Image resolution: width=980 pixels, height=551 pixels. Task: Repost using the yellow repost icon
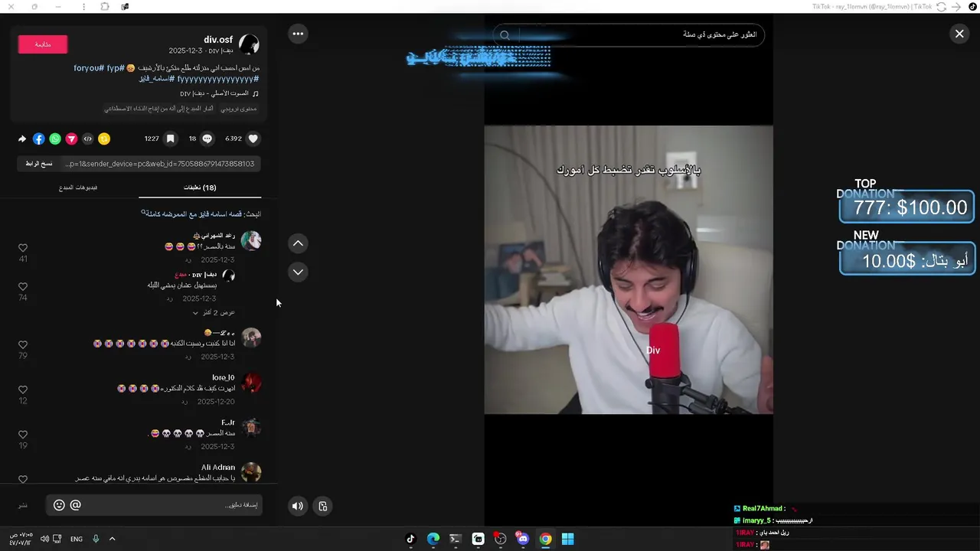(x=104, y=139)
